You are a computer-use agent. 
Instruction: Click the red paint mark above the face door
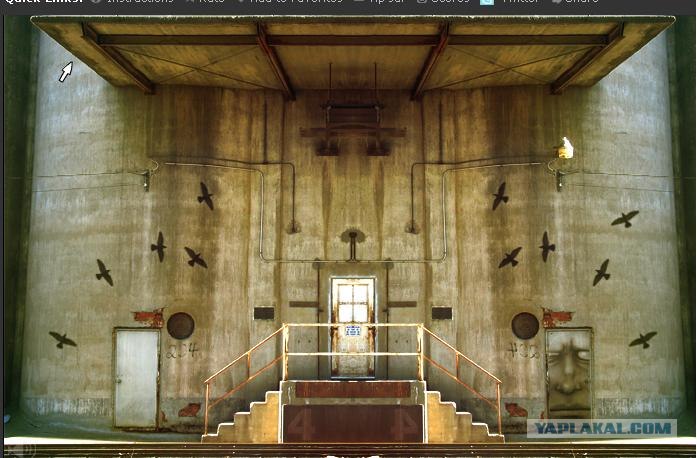pos(557,317)
